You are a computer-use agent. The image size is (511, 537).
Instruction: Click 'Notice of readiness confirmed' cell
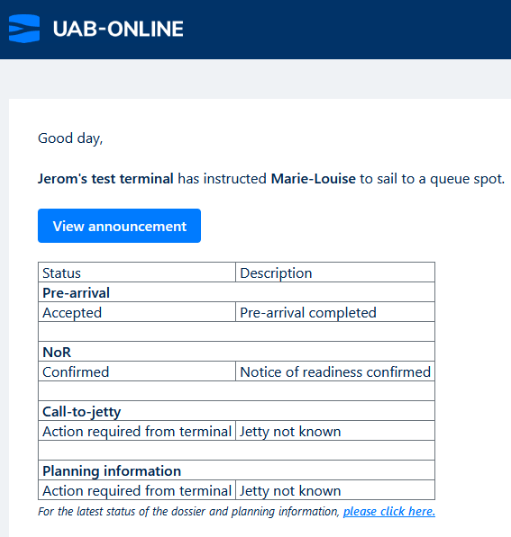335,372
